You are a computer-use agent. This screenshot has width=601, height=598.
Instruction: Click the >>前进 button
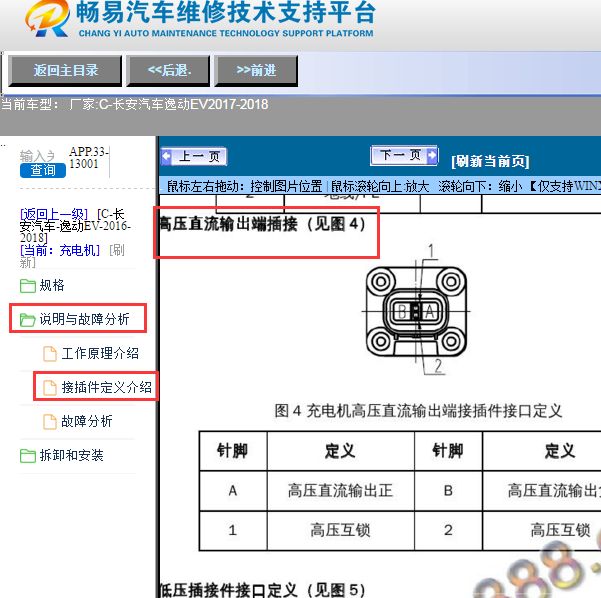pos(256,71)
